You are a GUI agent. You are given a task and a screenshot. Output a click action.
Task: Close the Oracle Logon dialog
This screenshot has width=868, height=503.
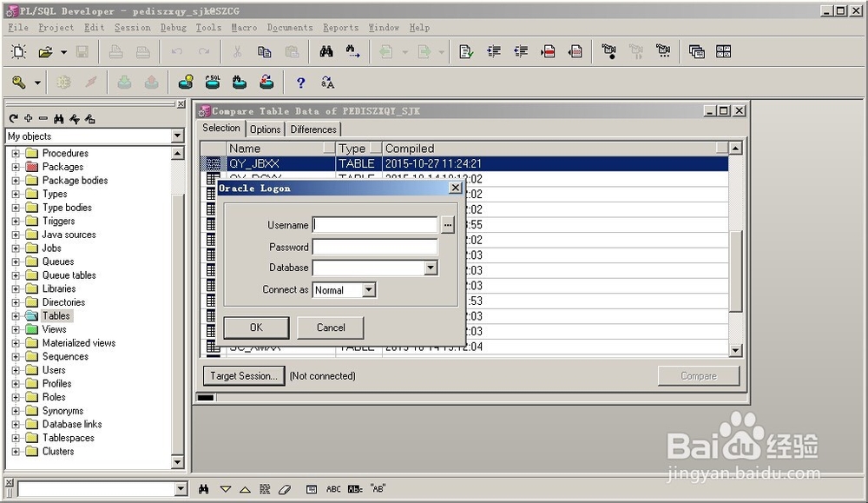coord(455,188)
